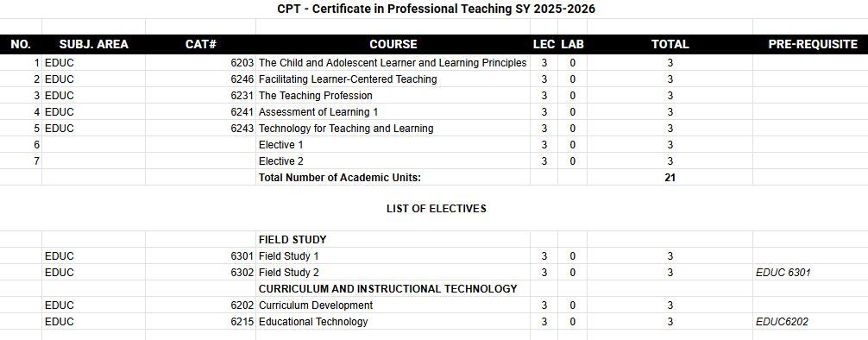The height and width of the screenshot is (340, 868).
Task: Select The Teaching Profession course cell
Action: (x=393, y=96)
